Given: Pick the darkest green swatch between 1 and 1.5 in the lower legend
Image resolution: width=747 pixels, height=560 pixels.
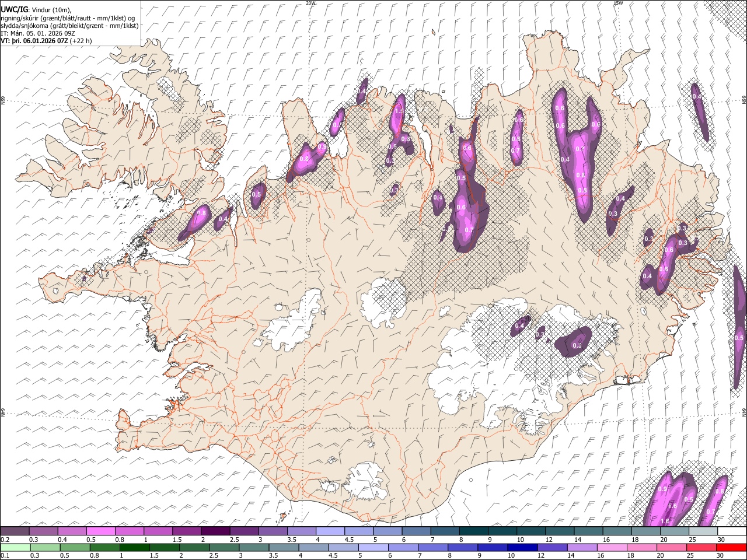Looking at the screenshot, I should 134,547.
